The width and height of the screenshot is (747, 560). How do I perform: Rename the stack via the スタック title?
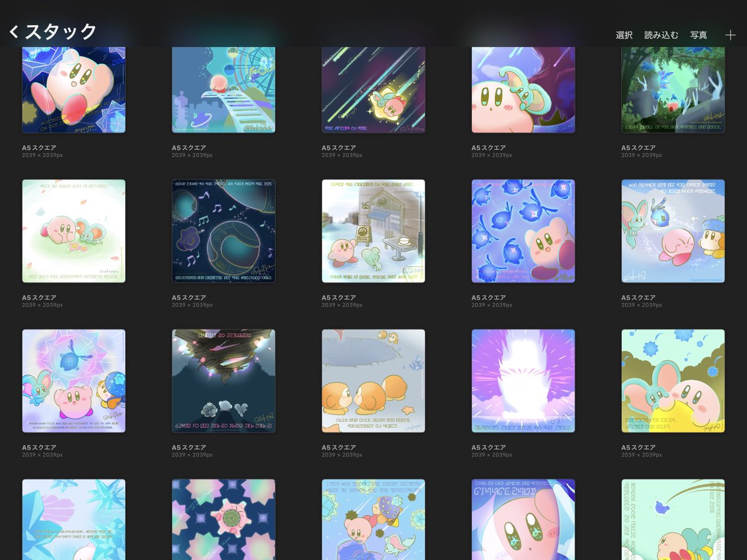(x=61, y=32)
